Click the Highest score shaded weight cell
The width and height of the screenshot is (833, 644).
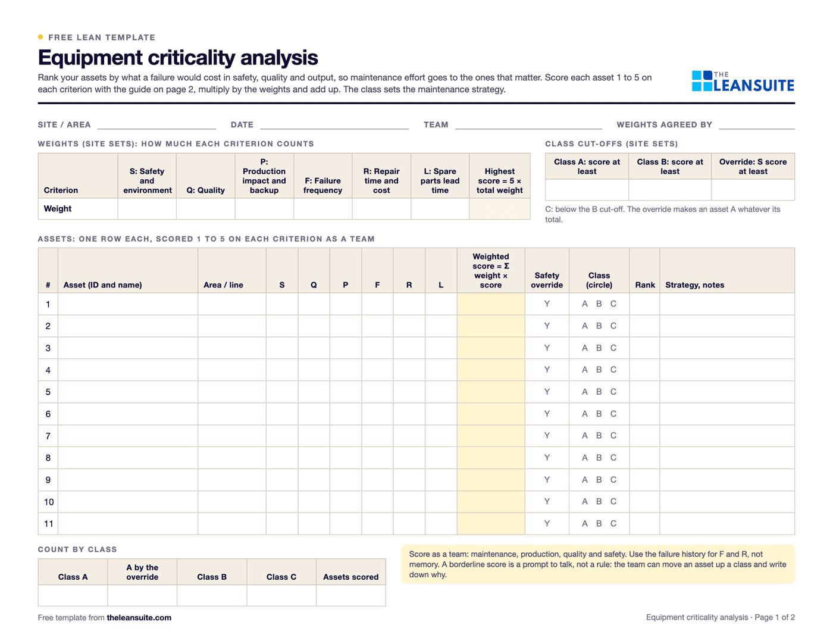(x=500, y=209)
